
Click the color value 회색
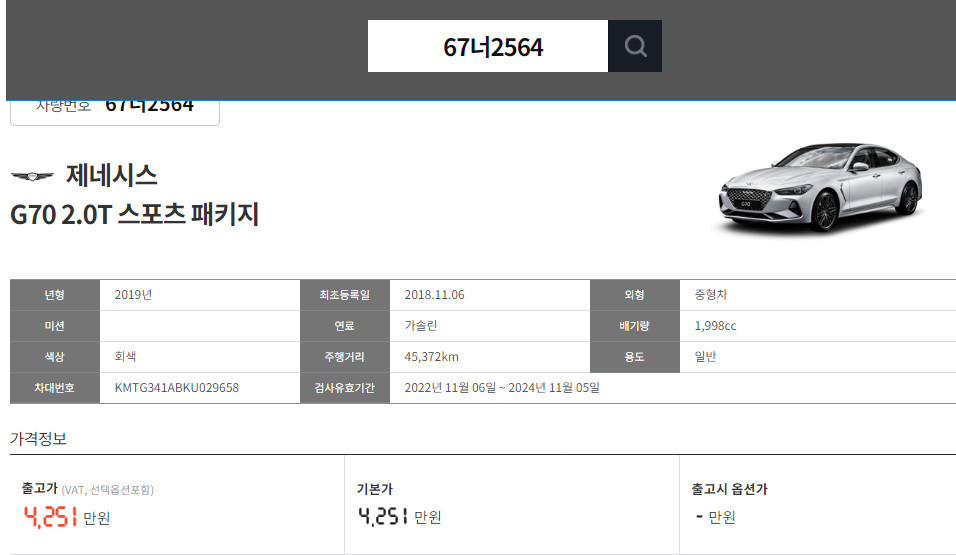[125, 357]
